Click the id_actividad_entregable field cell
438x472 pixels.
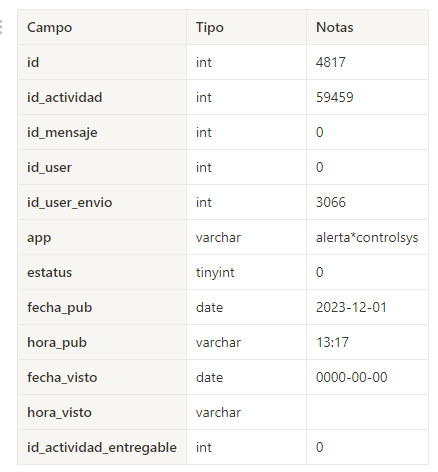(x=102, y=447)
